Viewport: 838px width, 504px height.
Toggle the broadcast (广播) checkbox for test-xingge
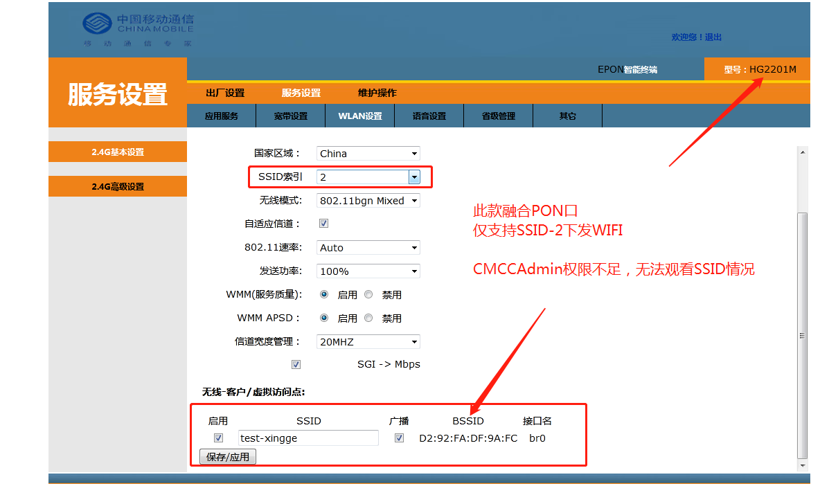399,438
